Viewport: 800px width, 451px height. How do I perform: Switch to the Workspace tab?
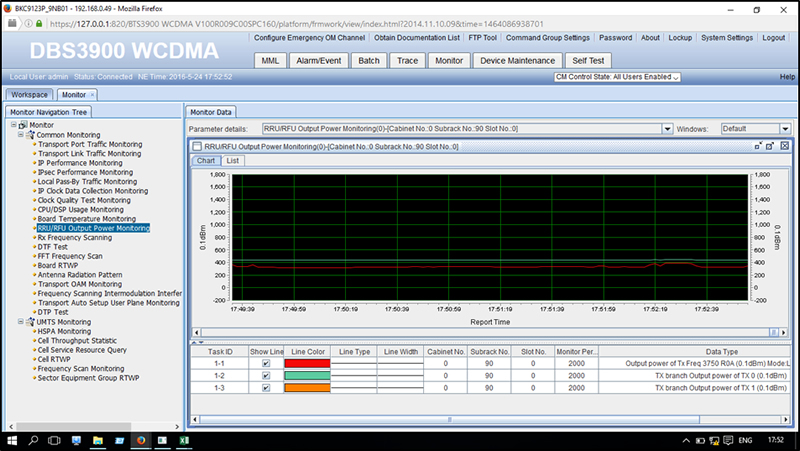pos(29,95)
